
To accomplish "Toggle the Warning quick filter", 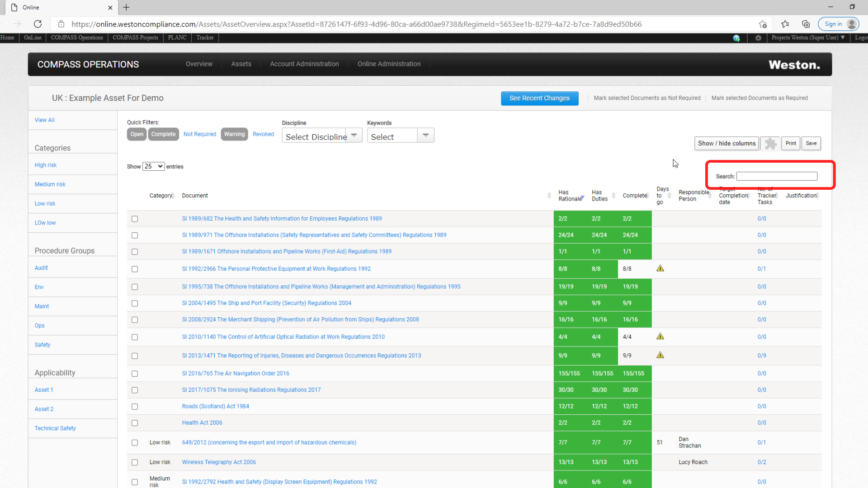I will (x=234, y=134).
